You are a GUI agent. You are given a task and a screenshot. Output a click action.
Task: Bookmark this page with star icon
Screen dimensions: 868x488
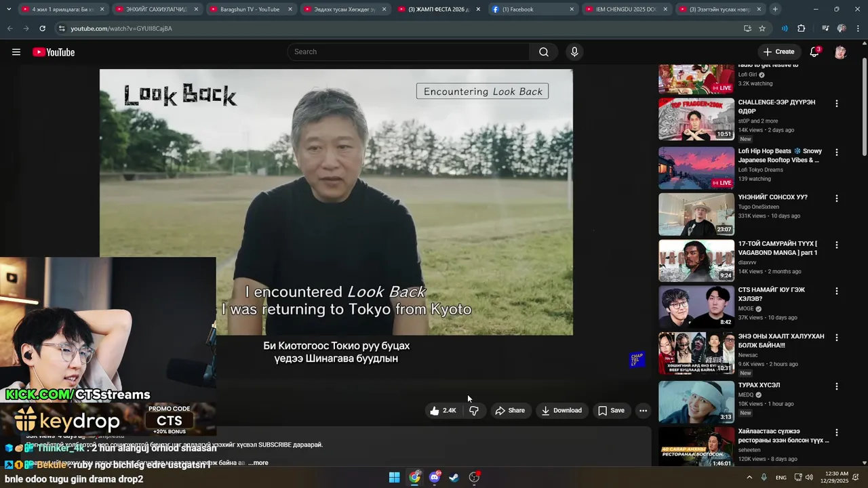point(762,28)
